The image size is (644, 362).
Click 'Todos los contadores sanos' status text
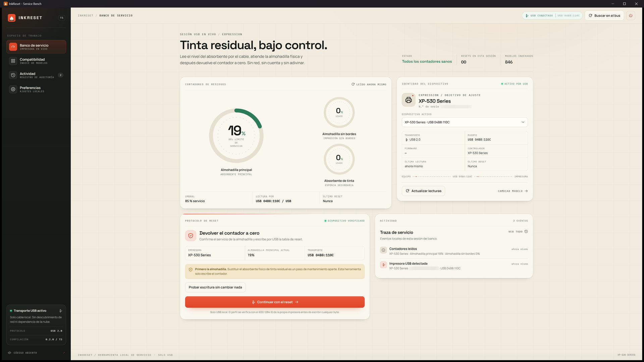(x=427, y=62)
